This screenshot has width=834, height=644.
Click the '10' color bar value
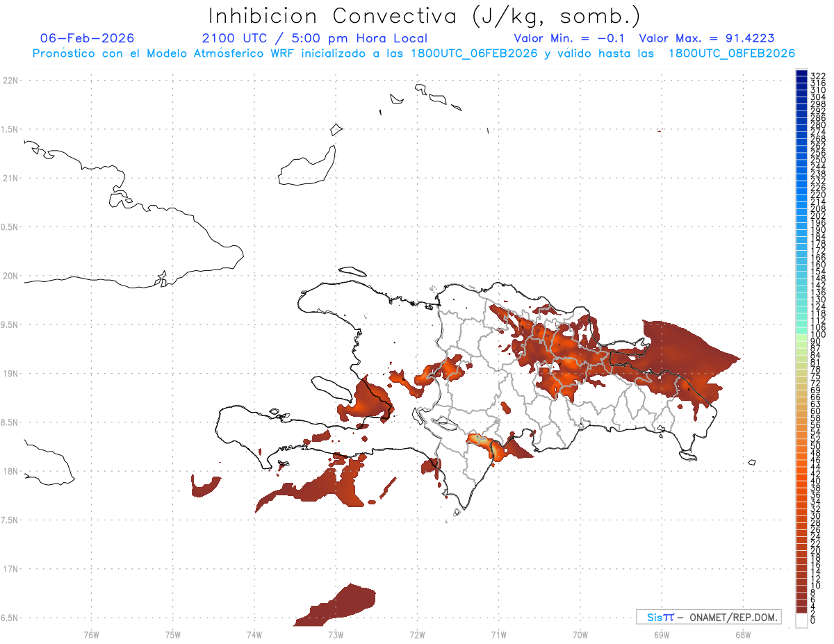[815, 586]
